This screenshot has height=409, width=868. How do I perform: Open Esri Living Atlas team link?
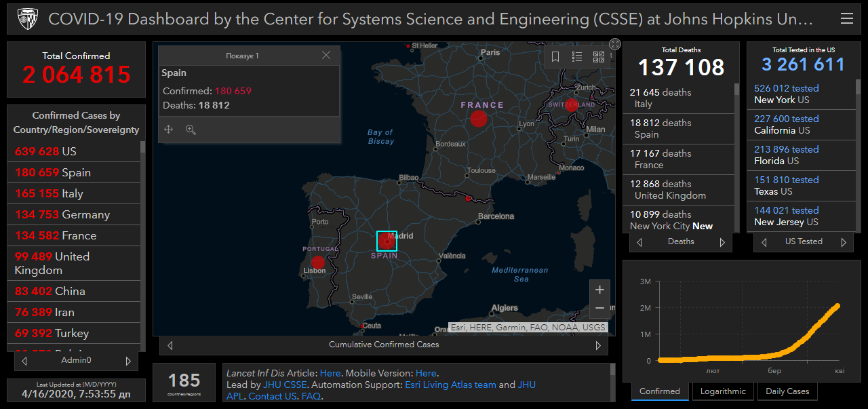point(450,385)
